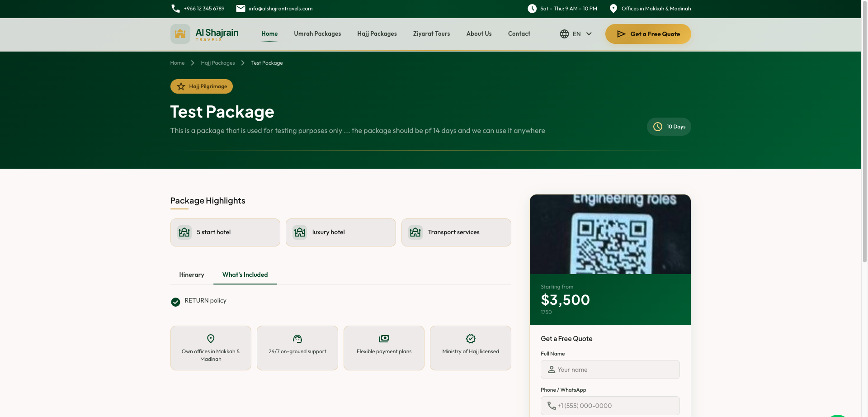The width and height of the screenshot is (868, 417).
Task: Click the Phone / WhatsApp input field
Action: click(x=610, y=406)
